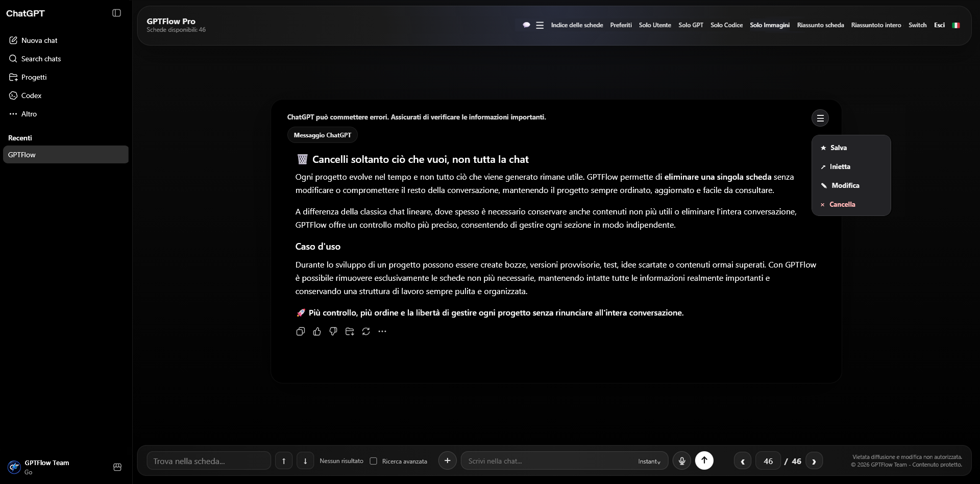Open Search chats in sidebar
980x484 pixels.
pyautogui.click(x=66, y=59)
